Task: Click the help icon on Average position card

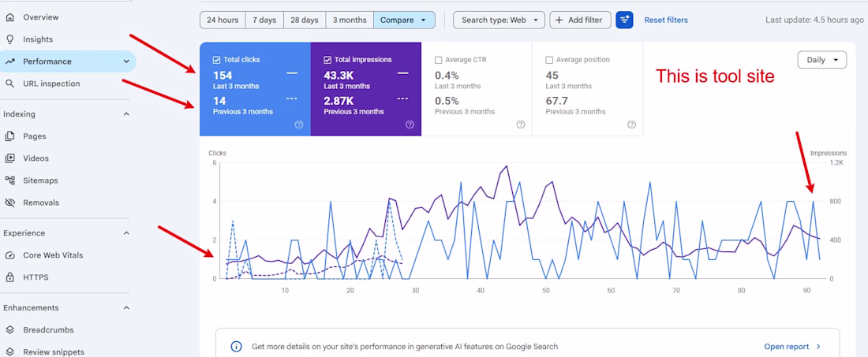Action: point(631,125)
